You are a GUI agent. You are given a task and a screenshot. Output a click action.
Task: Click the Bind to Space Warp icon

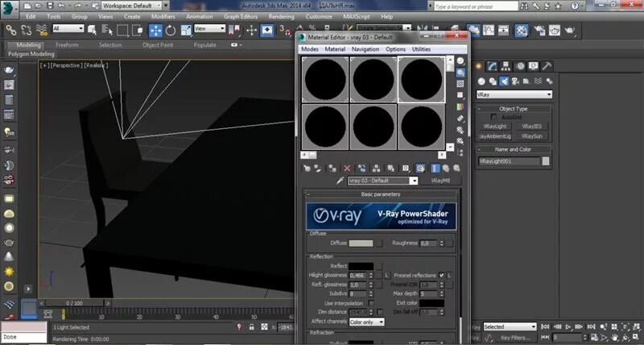(42, 30)
